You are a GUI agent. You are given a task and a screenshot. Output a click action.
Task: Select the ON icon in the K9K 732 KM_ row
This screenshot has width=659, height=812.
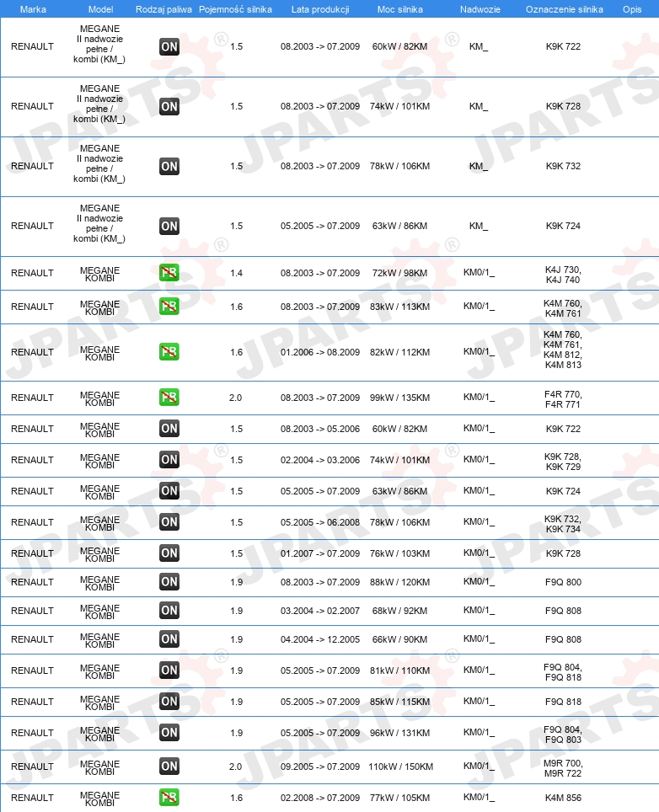(x=169, y=166)
